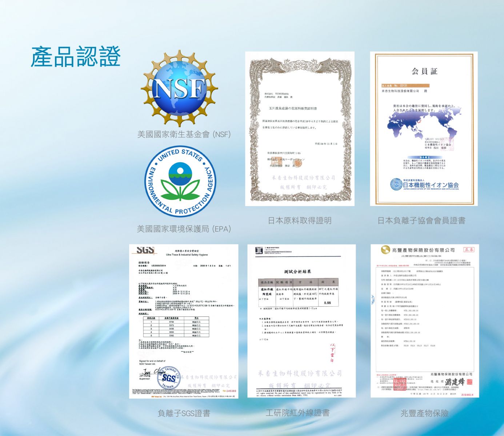The width and height of the screenshot is (504, 436).
Task: Open the 測試分析結果 infrared report image
Action: coord(301,321)
